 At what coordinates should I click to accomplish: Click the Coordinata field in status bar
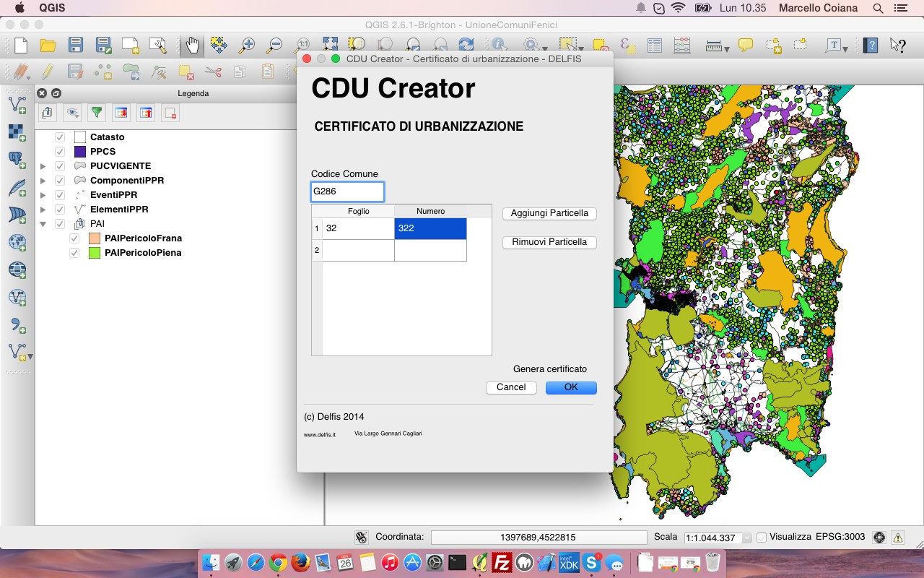click(x=539, y=538)
